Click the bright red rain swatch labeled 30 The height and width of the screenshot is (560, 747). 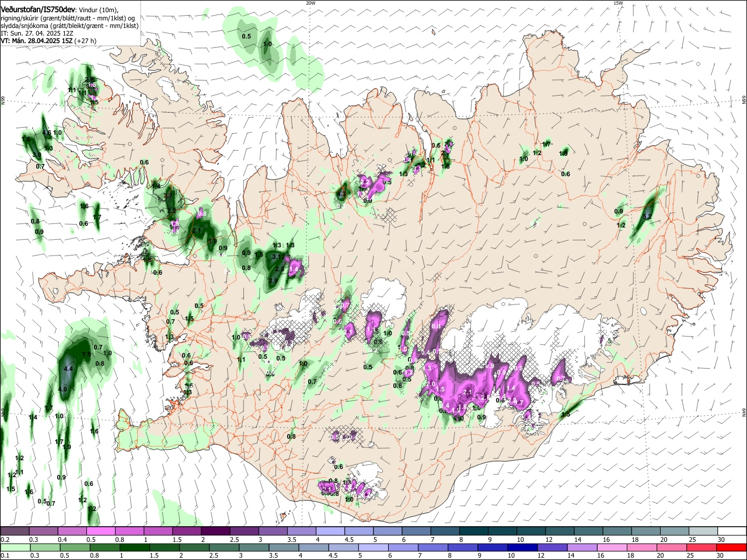pyautogui.click(x=732, y=547)
